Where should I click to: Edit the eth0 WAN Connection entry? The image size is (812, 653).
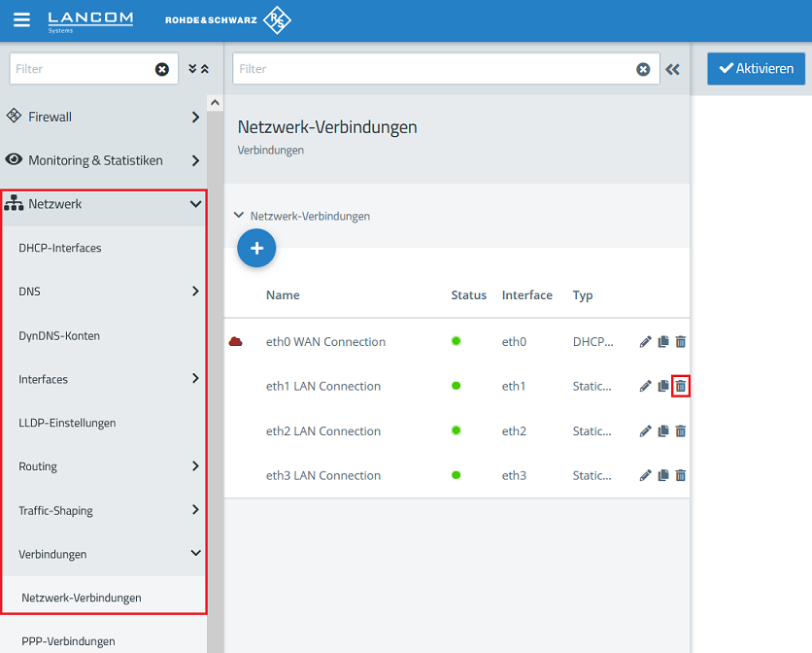(645, 342)
